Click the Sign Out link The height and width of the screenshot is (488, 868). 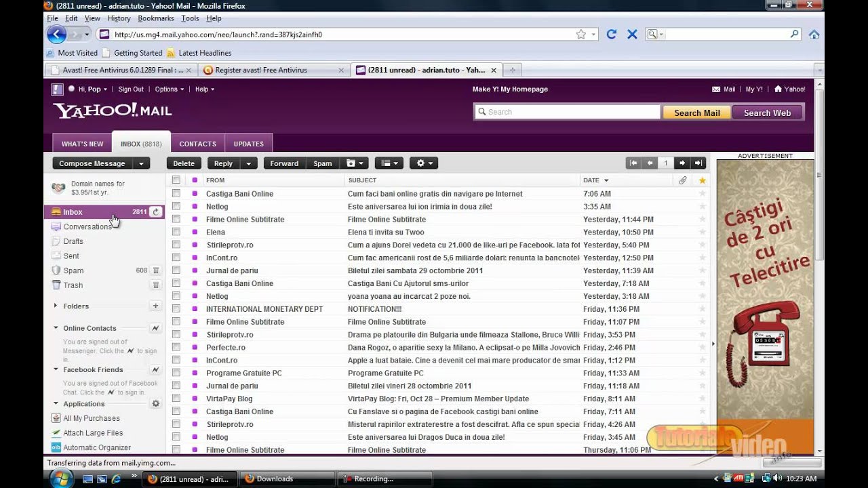[131, 89]
